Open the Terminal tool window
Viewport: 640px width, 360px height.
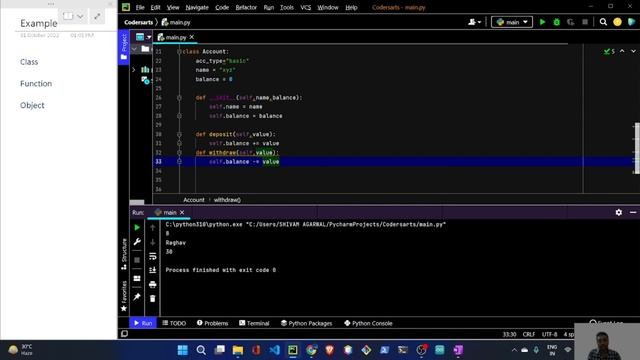coord(254,323)
